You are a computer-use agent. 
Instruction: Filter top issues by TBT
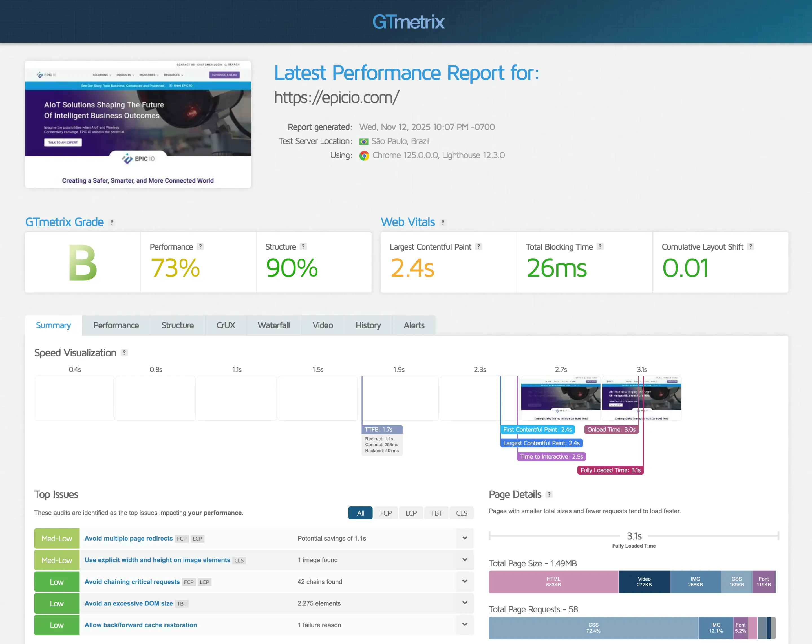(436, 513)
